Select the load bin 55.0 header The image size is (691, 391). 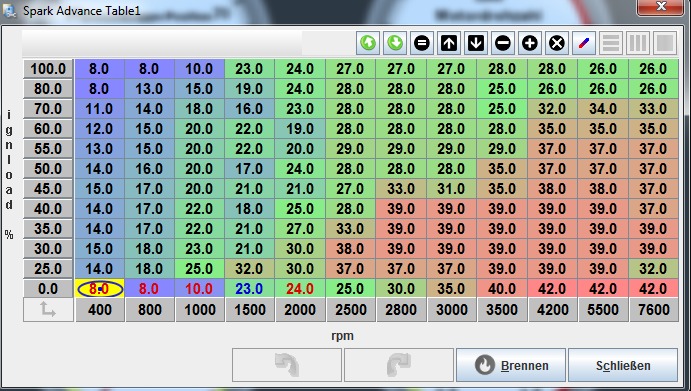[x=48, y=149]
